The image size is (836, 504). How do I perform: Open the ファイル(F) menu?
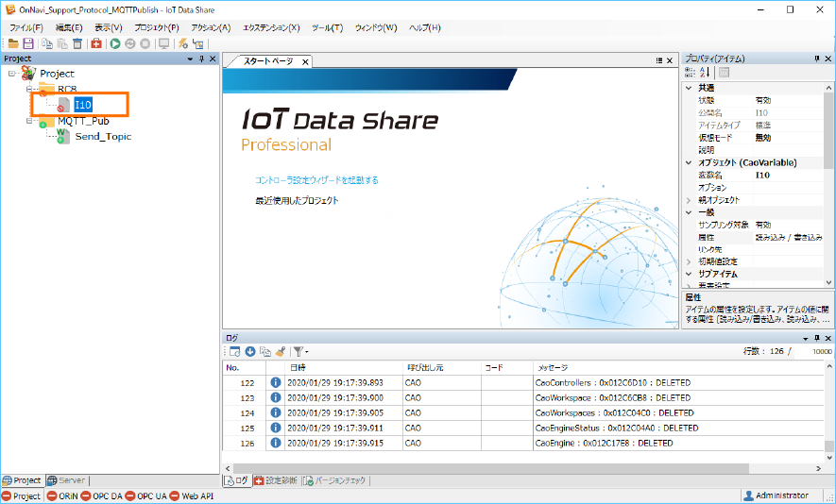point(26,27)
